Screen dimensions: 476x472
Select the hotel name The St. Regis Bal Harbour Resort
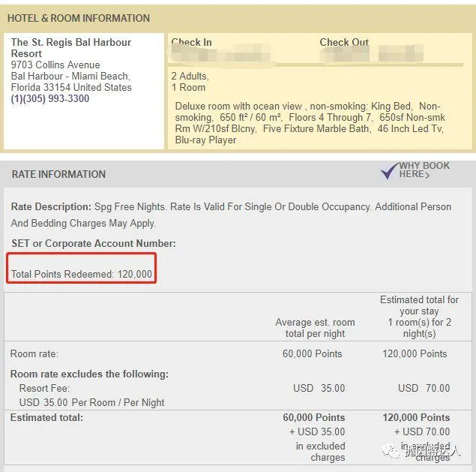coord(71,48)
